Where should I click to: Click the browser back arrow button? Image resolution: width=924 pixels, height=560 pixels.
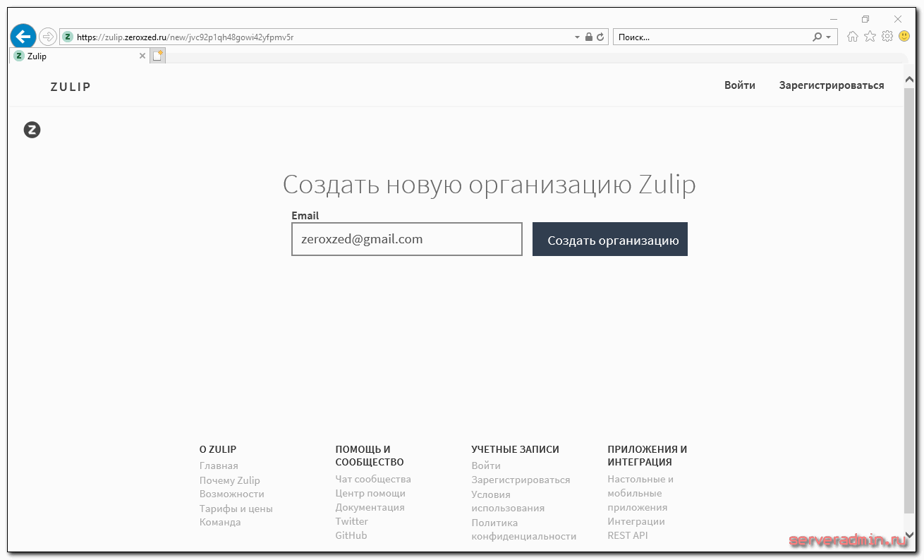tap(23, 37)
